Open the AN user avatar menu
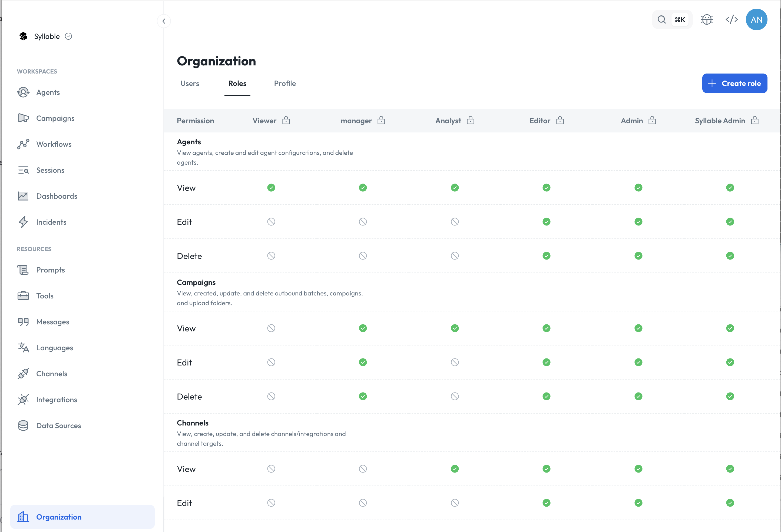The width and height of the screenshot is (781, 532). (x=756, y=19)
